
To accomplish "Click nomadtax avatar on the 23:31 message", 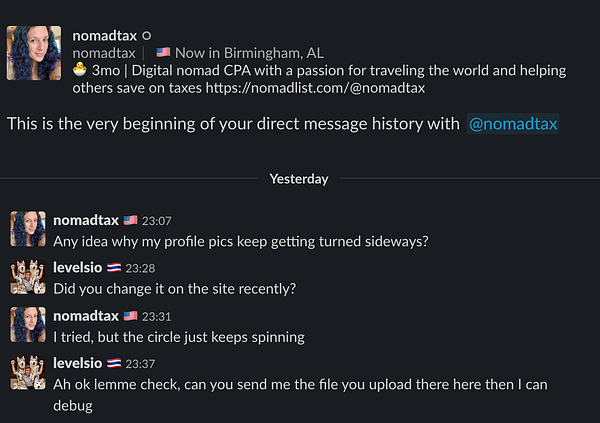I will 27,326.
